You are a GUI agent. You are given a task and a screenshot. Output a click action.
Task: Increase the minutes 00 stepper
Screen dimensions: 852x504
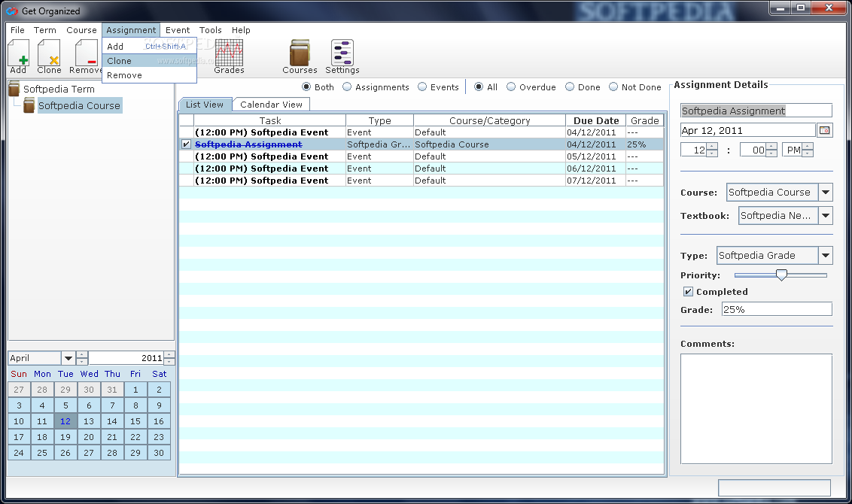click(x=771, y=147)
